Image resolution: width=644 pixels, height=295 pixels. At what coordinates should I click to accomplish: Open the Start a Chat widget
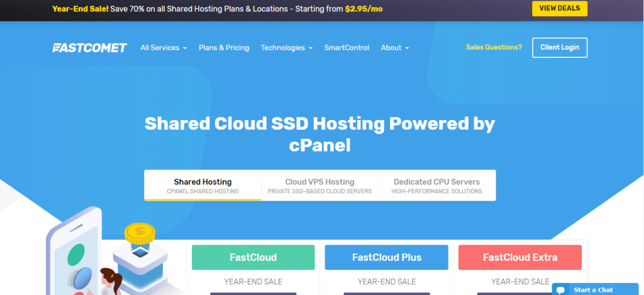point(593,290)
